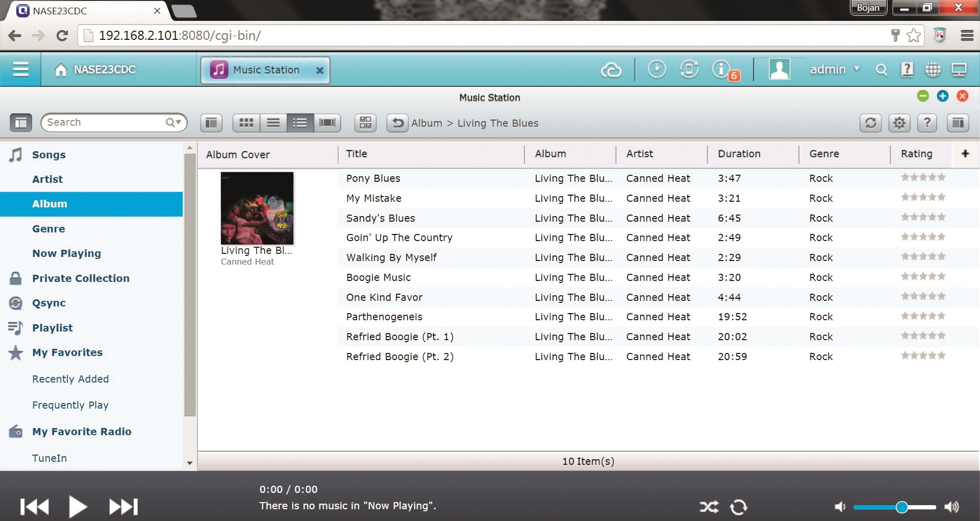The height and width of the screenshot is (521, 980).
Task: Go to NASE23CDC home desktop
Action: point(95,69)
